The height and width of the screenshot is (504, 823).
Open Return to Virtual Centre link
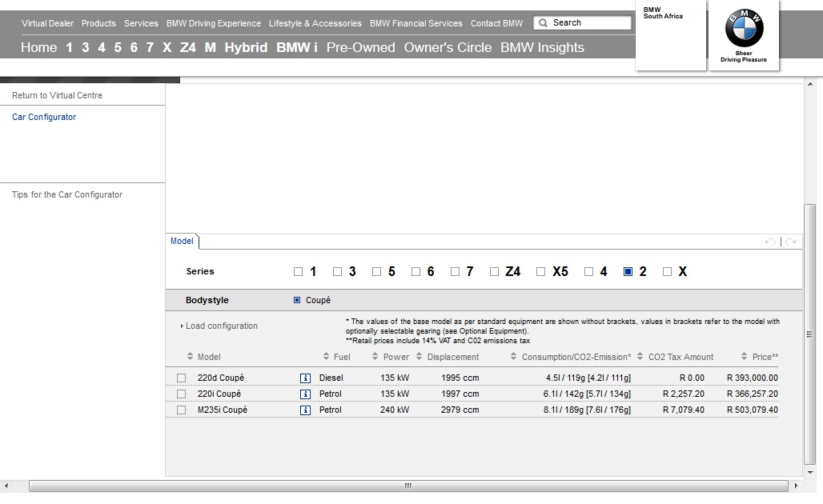pos(57,95)
